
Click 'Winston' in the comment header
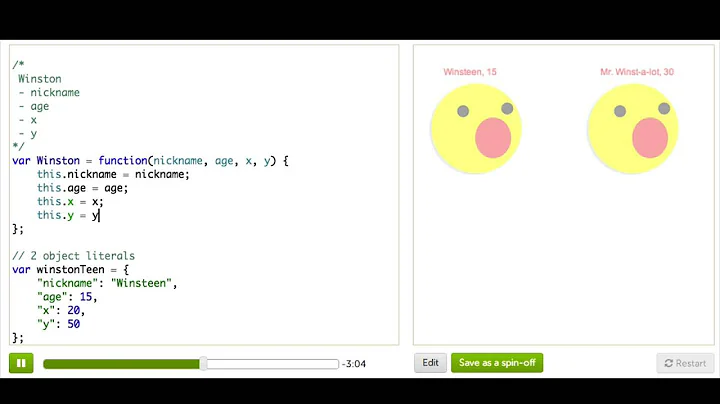tap(40, 79)
